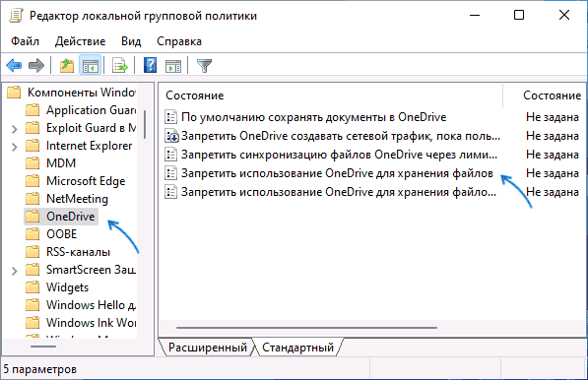Click the policy list horizontal scrollbar

pos(306,328)
